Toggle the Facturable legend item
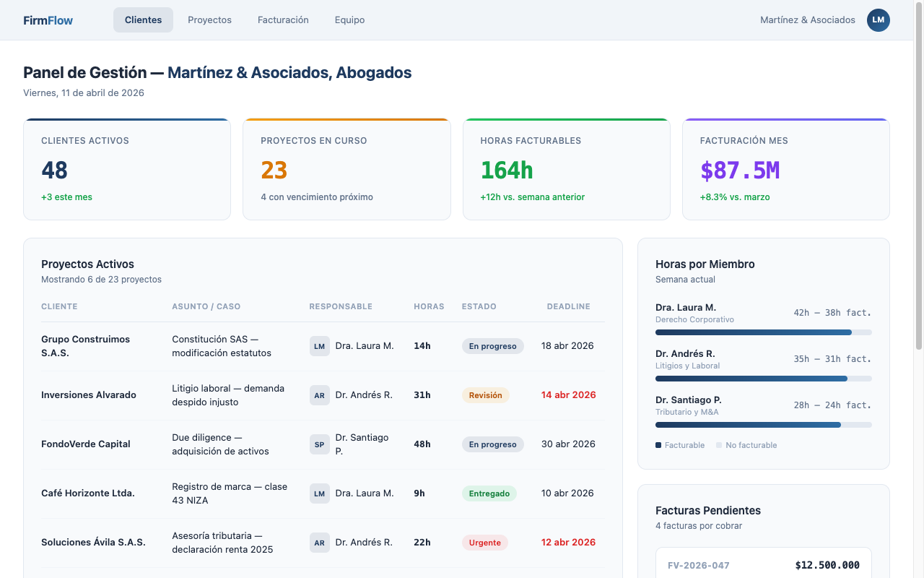The height and width of the screenshot is (578, 924). click(x=679, y=445)
